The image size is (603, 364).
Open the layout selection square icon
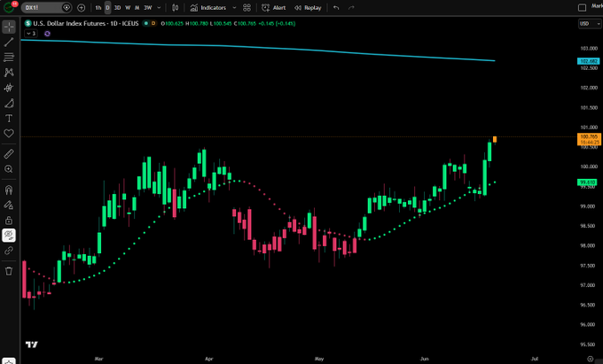[583, 8]
